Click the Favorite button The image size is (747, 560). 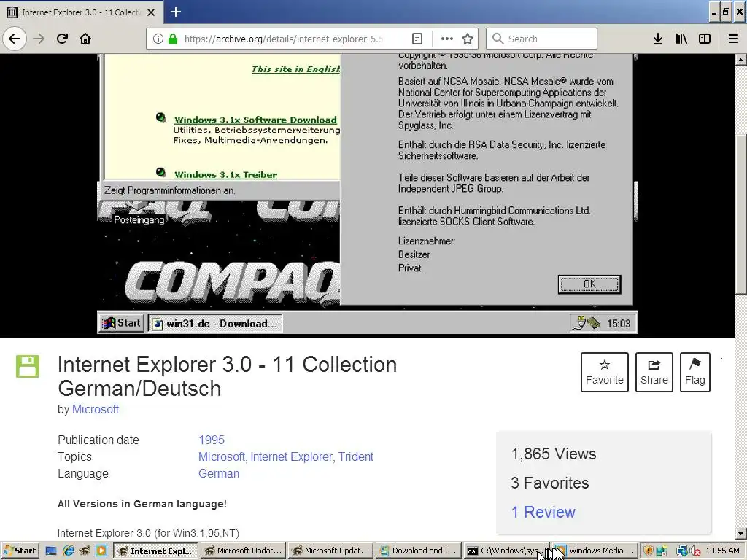[605, 373]
